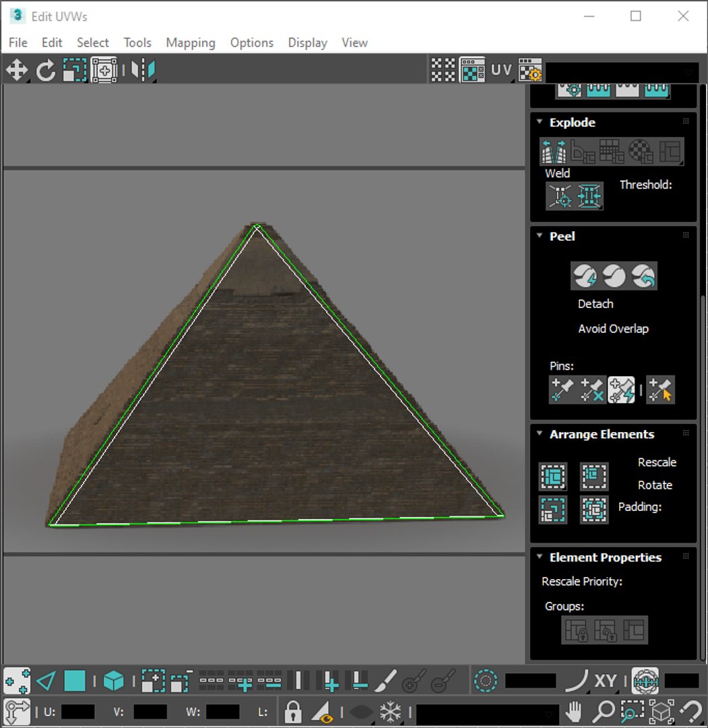The image size is (708, 728).
Task: Select the Rotate tool
Action: [45, 71]
